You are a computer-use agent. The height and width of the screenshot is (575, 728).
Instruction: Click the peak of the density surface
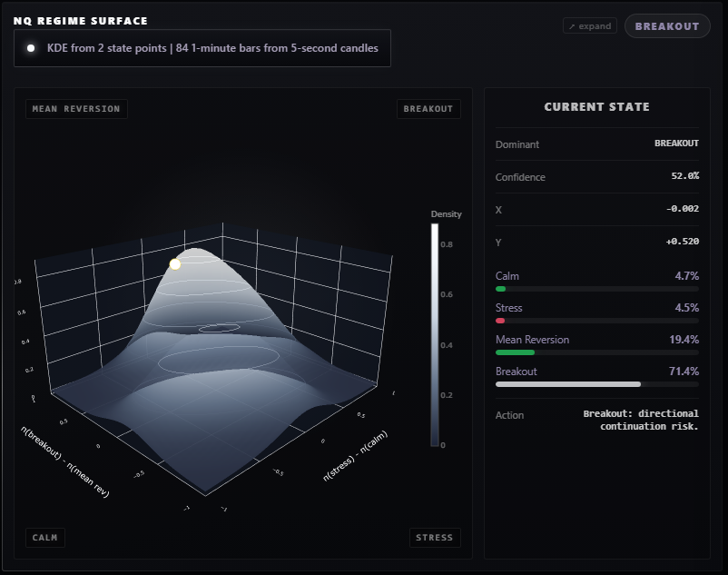pyautogui.click(x=195, y=250)
